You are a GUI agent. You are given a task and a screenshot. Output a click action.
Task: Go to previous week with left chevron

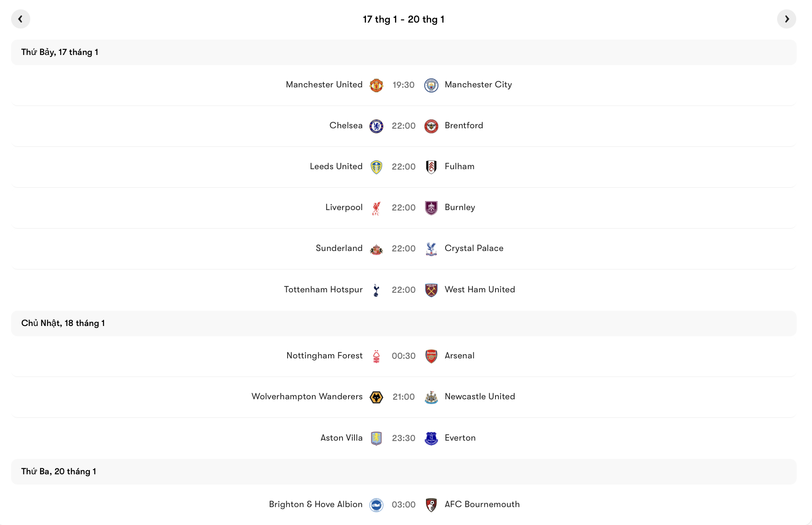(x=20, y=19)
